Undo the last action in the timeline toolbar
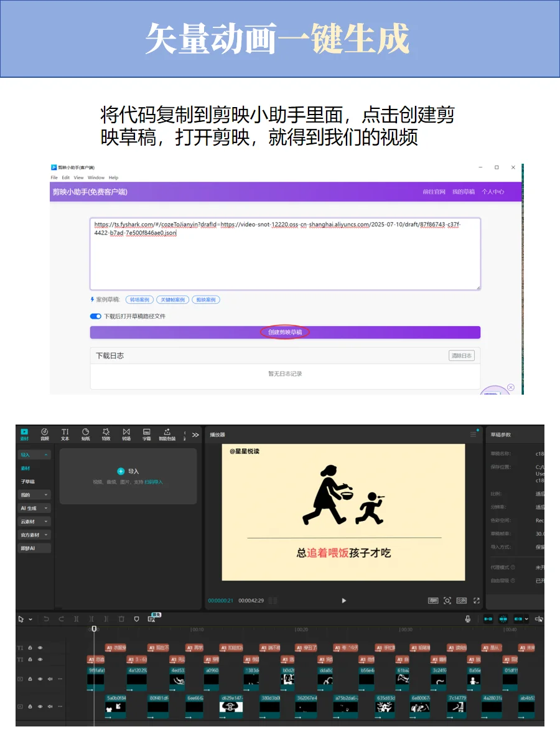 pyautogui.click(x=46, y=619)
